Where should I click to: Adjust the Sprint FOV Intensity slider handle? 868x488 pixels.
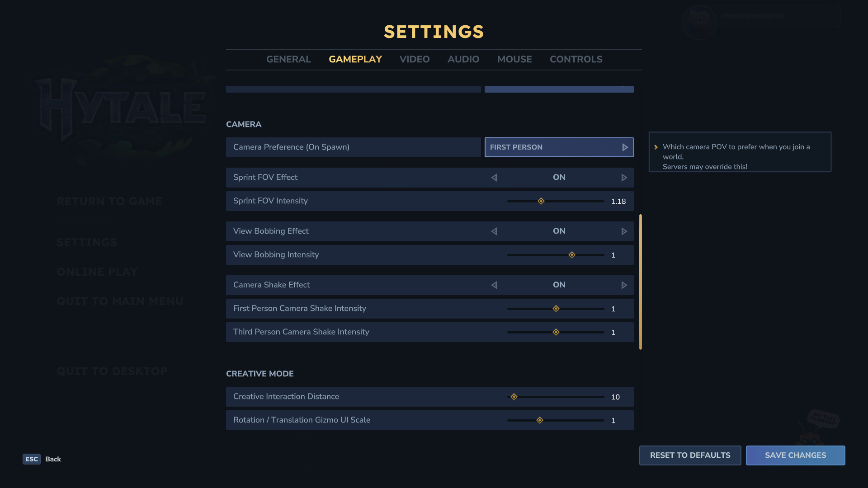click(541, 201)
